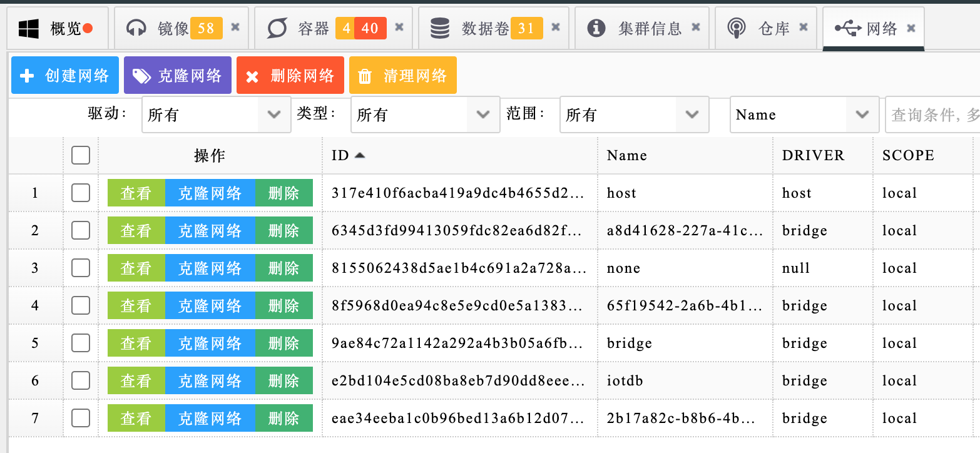
Task: Check the checkbox for the bridge network row 5
Action: coord(81,343)
